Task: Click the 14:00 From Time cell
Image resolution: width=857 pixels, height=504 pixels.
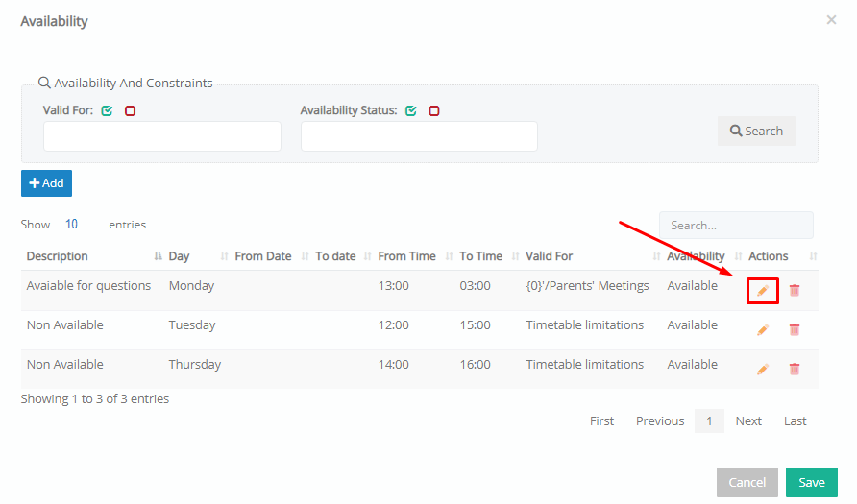Action: pyautogui.click(x=394, y=364)
